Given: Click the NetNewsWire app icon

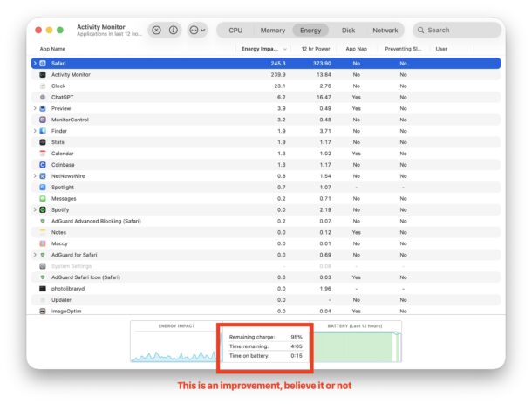Looking at the screenshot, I should [43, 175].
